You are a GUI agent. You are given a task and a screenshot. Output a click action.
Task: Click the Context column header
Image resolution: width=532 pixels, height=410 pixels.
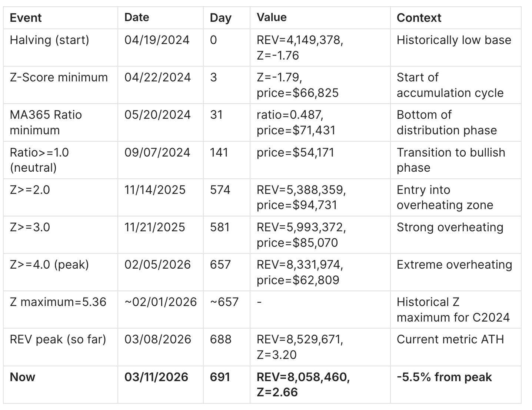click(419, 18)
